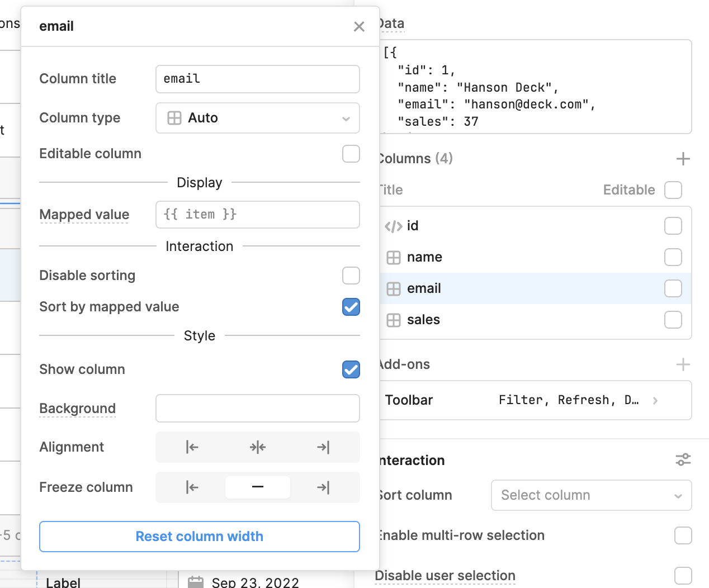
Task: Click the grid icon beside sales column
Action: 394,320
